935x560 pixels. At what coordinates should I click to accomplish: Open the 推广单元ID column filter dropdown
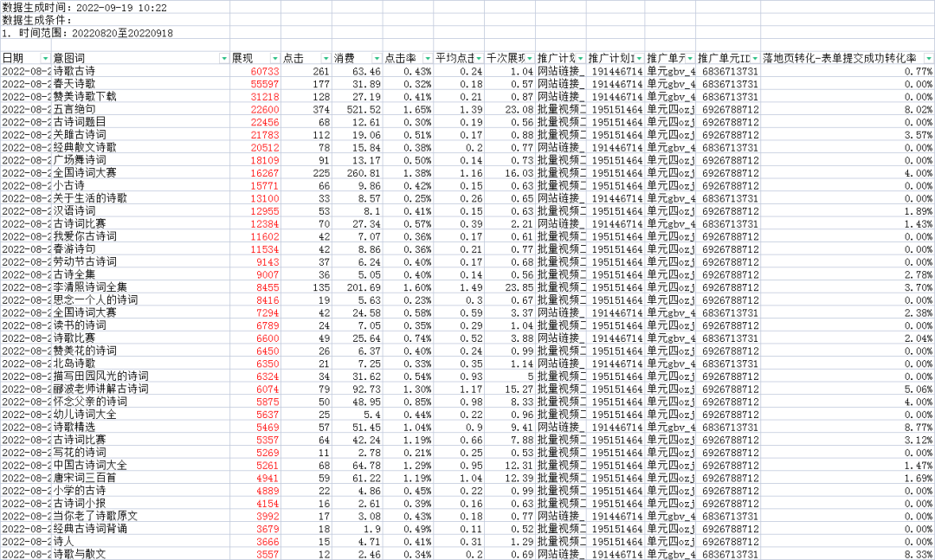[754, 58]
